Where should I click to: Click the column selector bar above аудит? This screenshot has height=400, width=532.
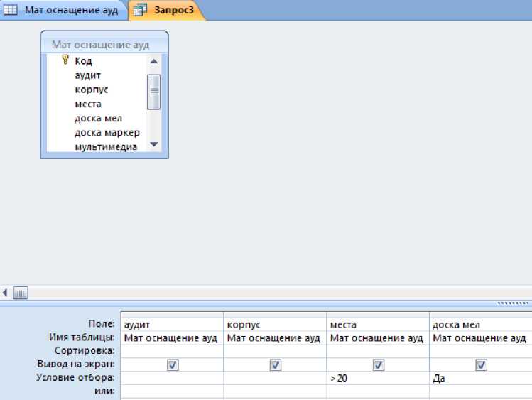pyautogui.click(x=173, y=315)
